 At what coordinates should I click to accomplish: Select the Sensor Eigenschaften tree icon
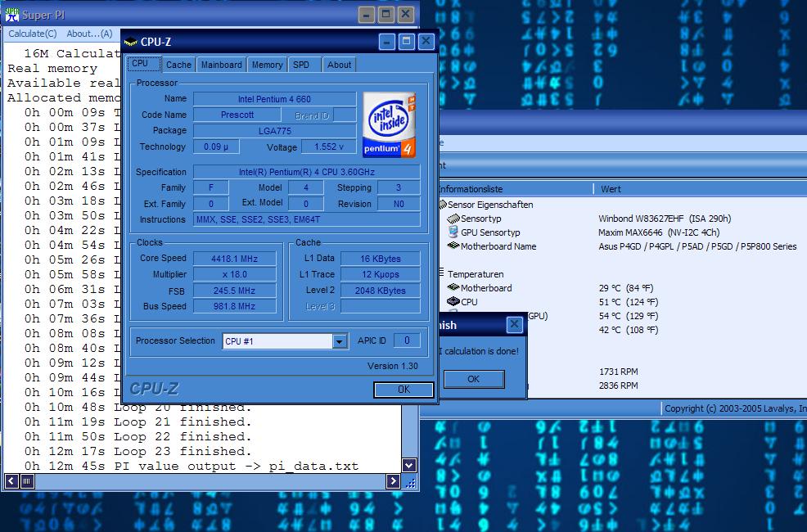point(442,205)
